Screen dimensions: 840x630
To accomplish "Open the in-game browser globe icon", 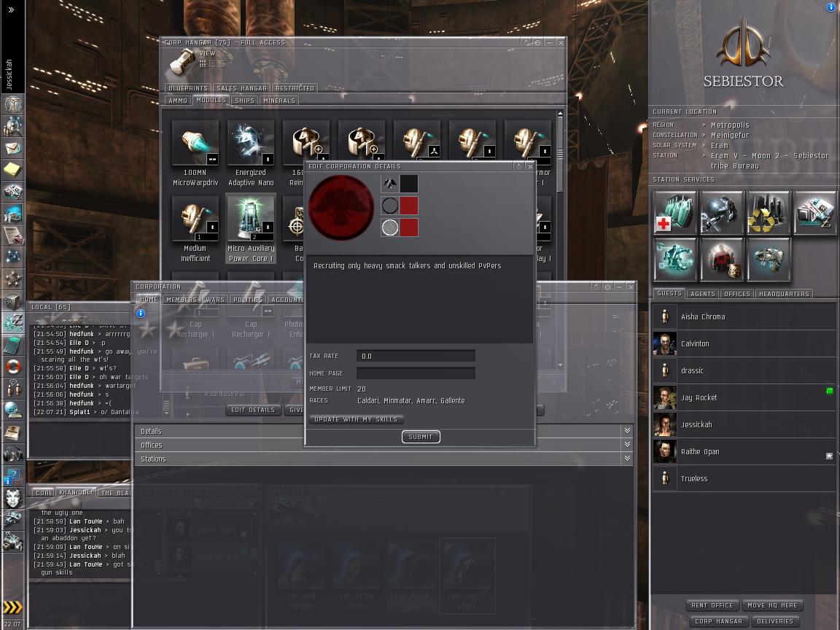I will coord(13,411).
